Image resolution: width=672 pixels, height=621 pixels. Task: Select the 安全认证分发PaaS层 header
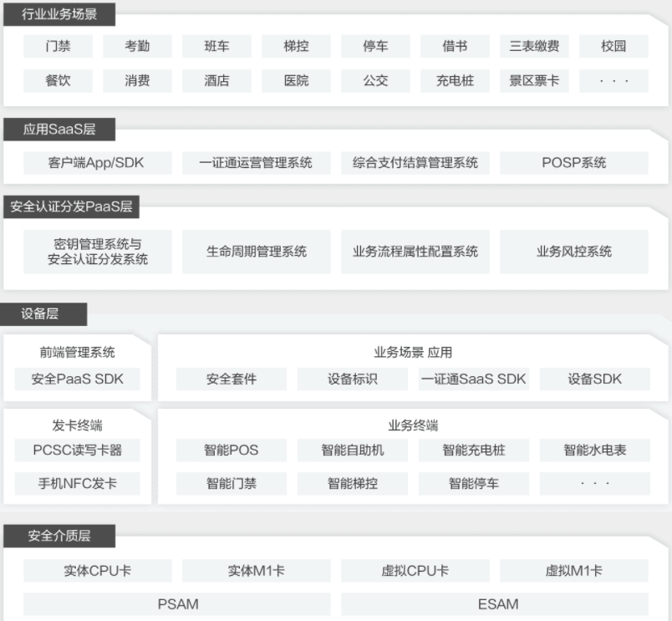pyautogui.click(x=71, y=206)
